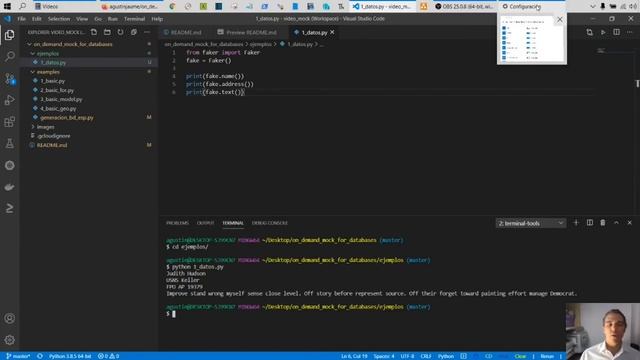
Task: Open editor more actions ellipsis
Action: click(630, 32)
